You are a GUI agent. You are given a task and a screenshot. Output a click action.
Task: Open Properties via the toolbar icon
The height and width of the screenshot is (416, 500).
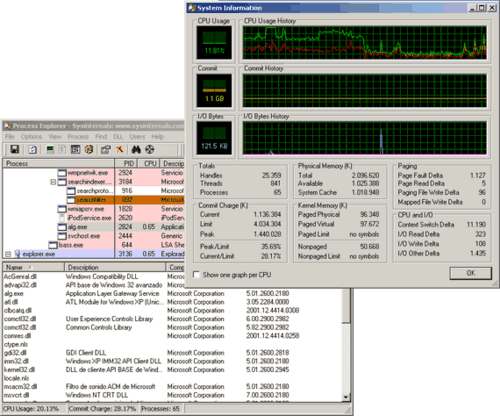(106, 149)
